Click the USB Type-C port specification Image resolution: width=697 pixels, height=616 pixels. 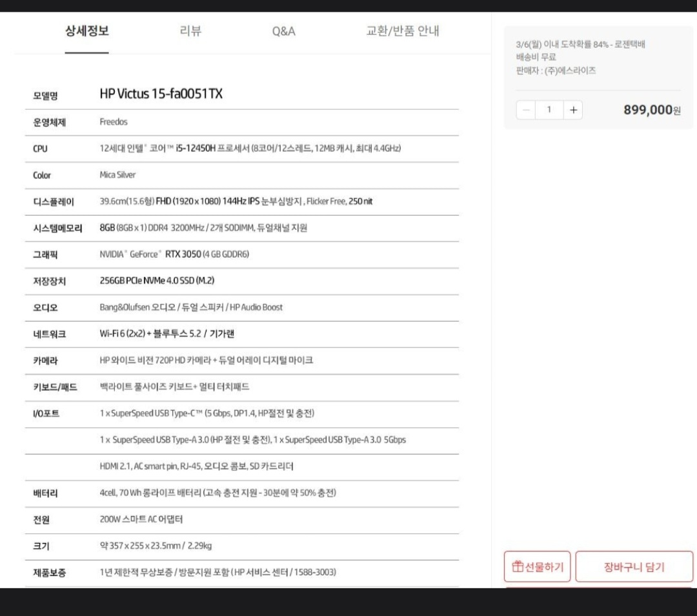pyautogui.click(x=207, y=413)
